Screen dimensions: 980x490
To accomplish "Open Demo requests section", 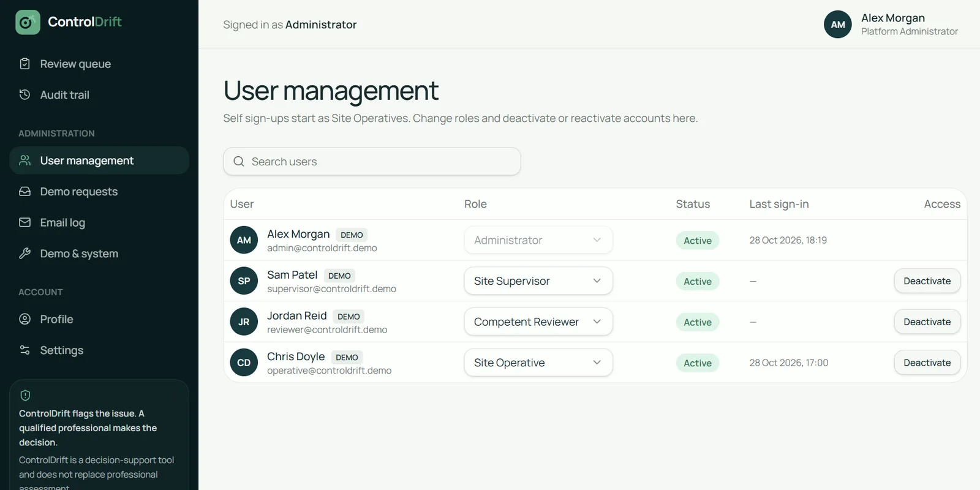I will click(x=99, y=191).
